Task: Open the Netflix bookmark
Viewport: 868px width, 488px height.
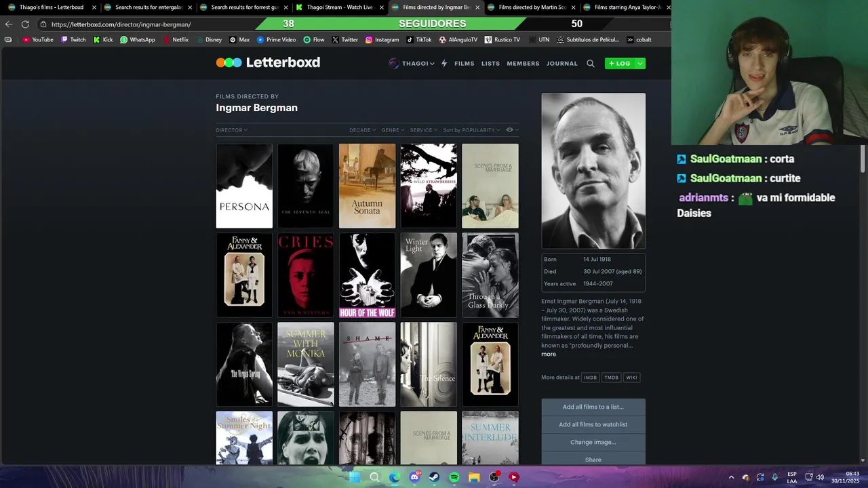Action: (176, 39)
